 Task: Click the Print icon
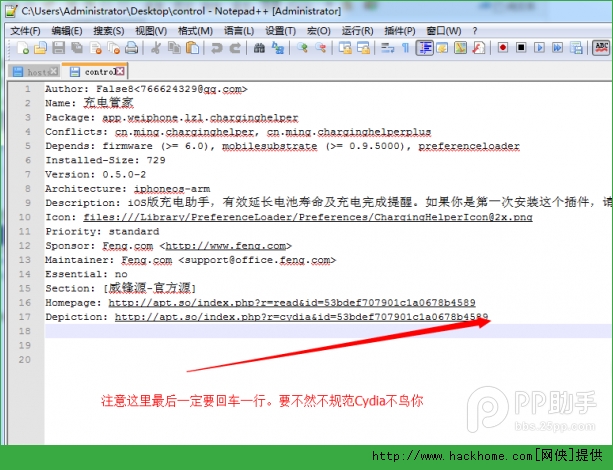[x=131, y=48]
